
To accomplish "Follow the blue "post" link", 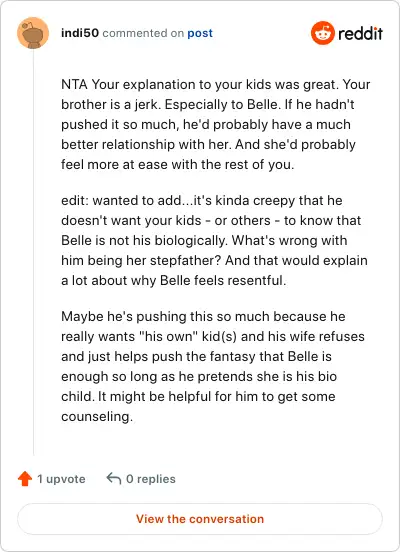I will pyautogui.click(x=200, y=33).
